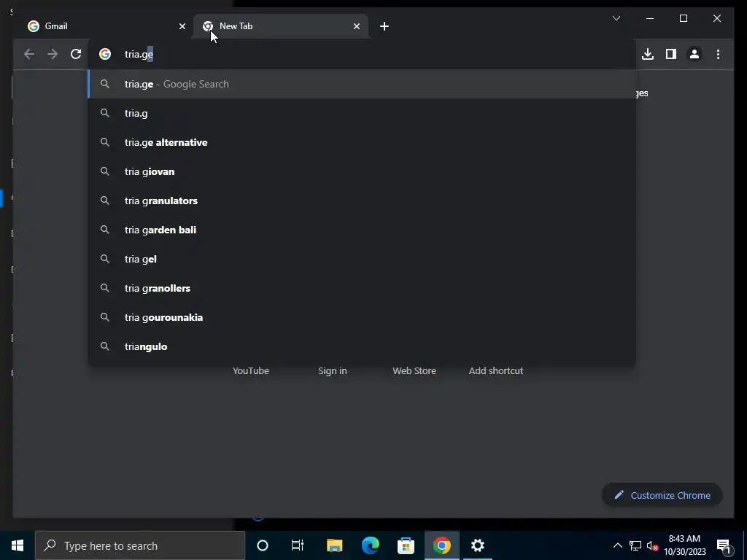This screenshot has height=560, width=747.
Task: Open Chrome three-dot menu
Action: tap(718, 54)
